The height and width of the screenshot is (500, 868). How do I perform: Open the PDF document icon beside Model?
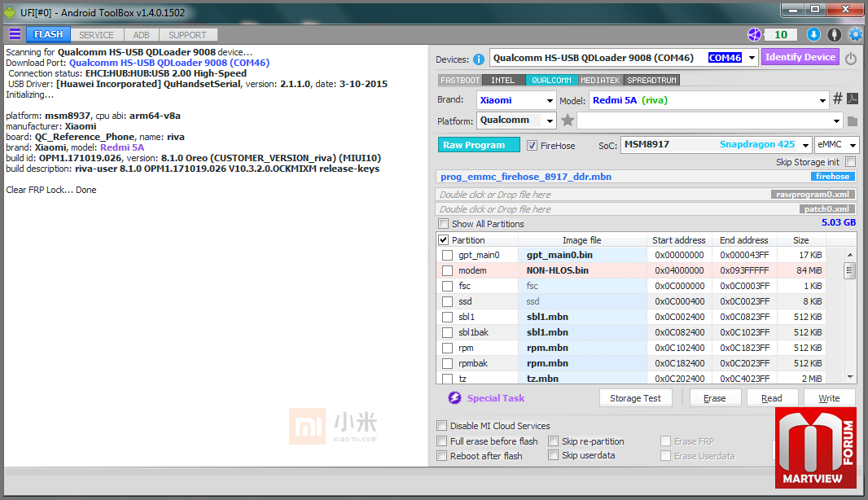coord(853,99)
